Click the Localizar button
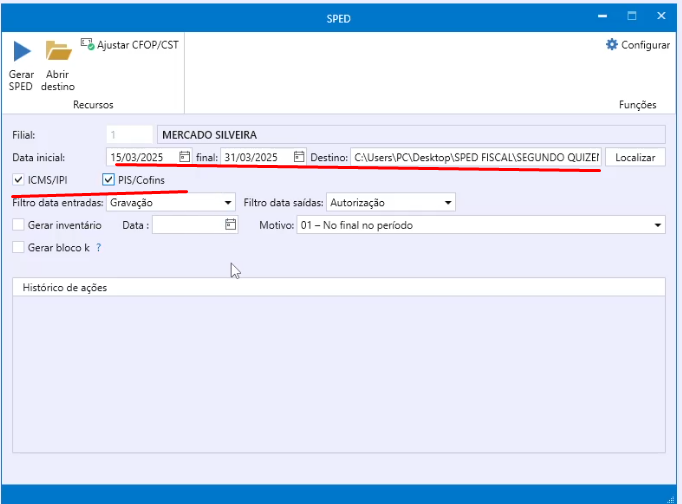 [635, 157]
